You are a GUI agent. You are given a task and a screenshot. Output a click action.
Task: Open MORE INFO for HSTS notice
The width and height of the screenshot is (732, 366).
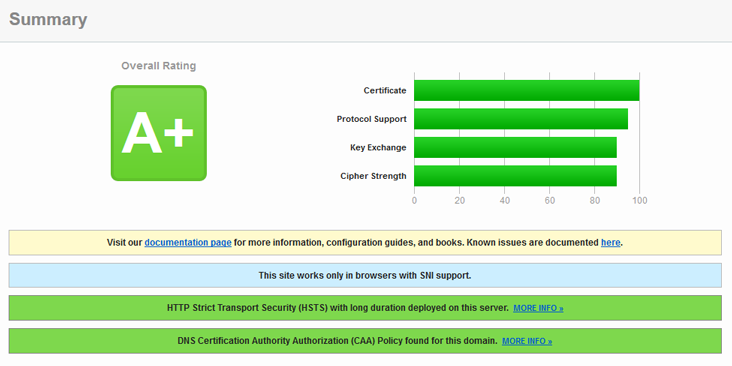click(x=538, y=309)
